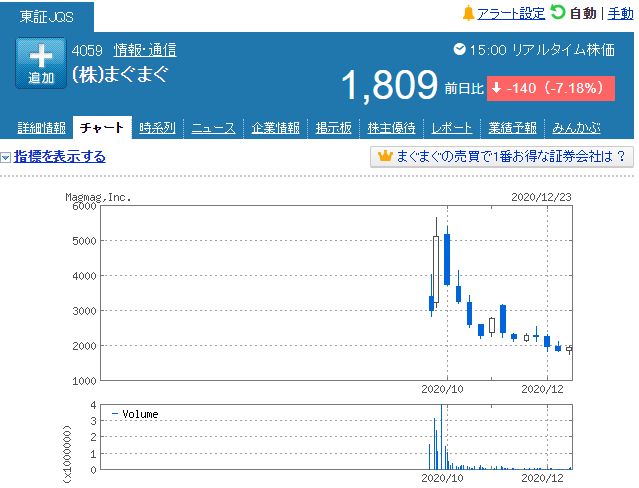The width and height of the screenshot is (639, 488).
Task: Click the plus 追加 add-to-portfolio button
Action: pyautogui.click(x=41, y=63)
